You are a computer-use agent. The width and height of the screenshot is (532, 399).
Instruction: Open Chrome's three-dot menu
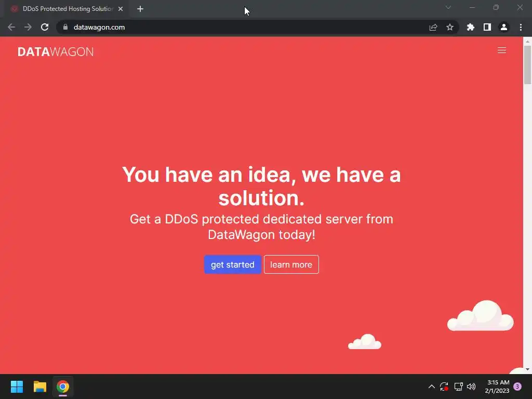point(521,27)
